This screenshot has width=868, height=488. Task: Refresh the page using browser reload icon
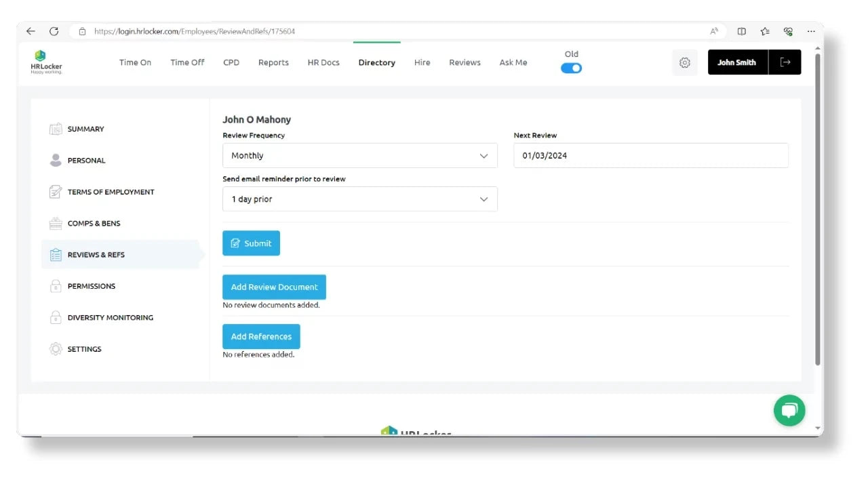click(x=54, y=31)
